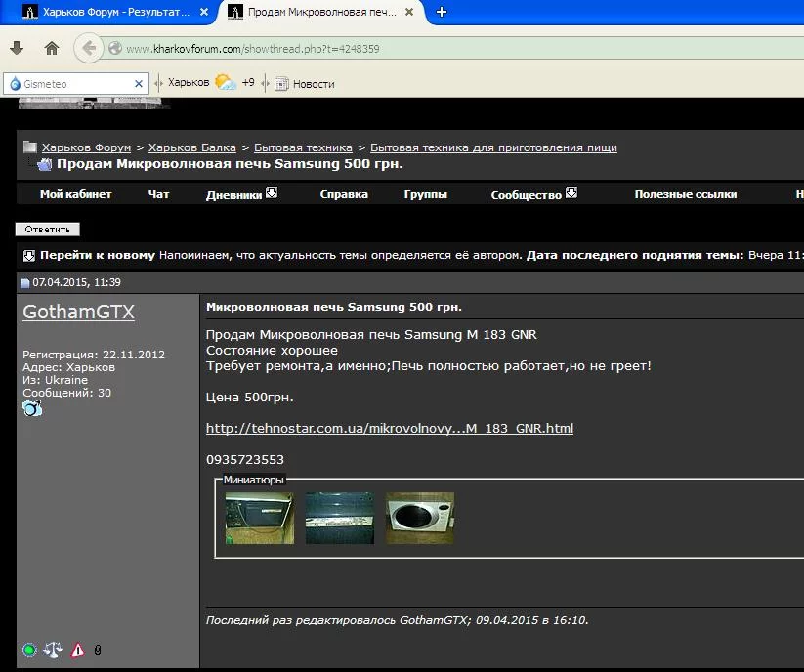Image resolution: width=804 pixels, height=672 pixels.
Task: Follow the tehnostar.com.ua product link
Action: coord(389,428)
